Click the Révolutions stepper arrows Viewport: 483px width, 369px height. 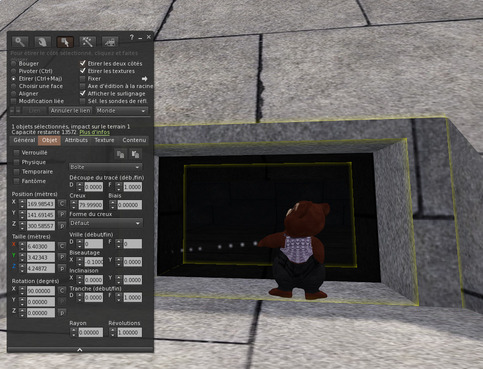coord(113,332)
